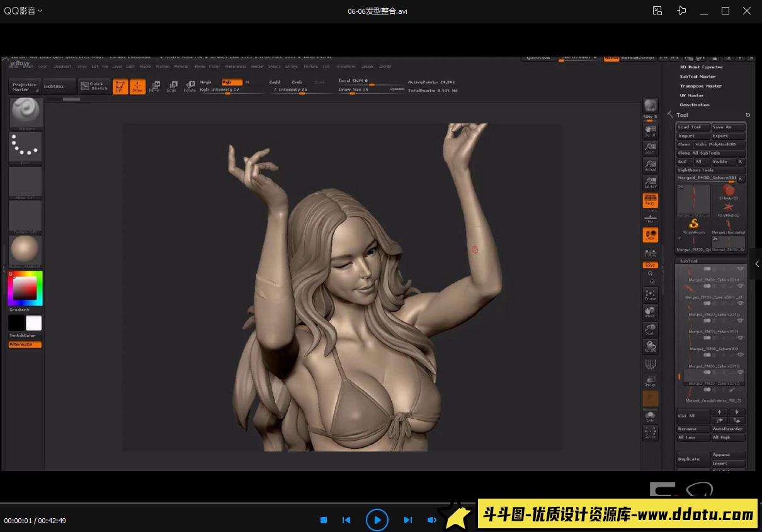Collapse the Tool palette header
Viewport: 762px width, 532px height.
point(683,115)
